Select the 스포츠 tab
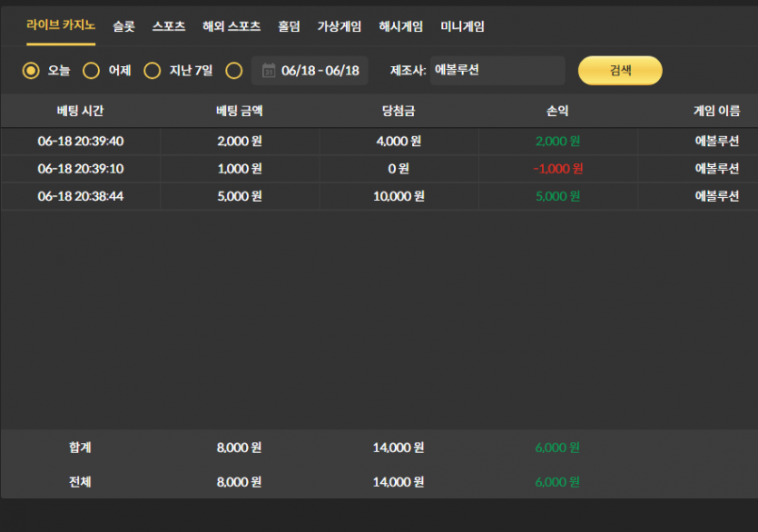The width and height of the screenshot is (758, 532). (169, 26)
